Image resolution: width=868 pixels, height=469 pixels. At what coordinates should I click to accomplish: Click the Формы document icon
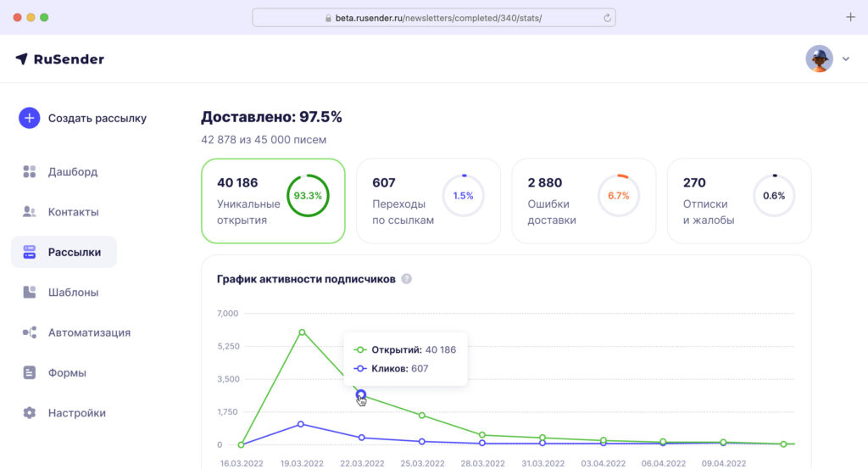coord(30,373)
